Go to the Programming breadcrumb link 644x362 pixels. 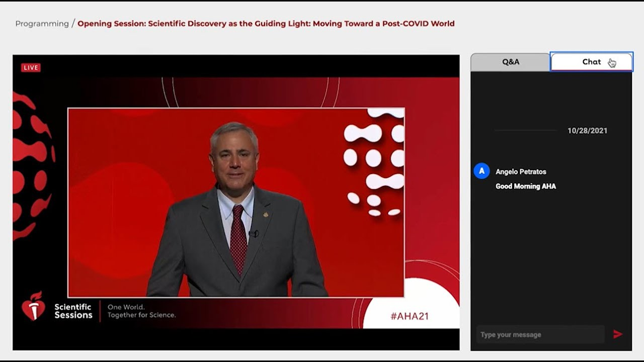42,24
